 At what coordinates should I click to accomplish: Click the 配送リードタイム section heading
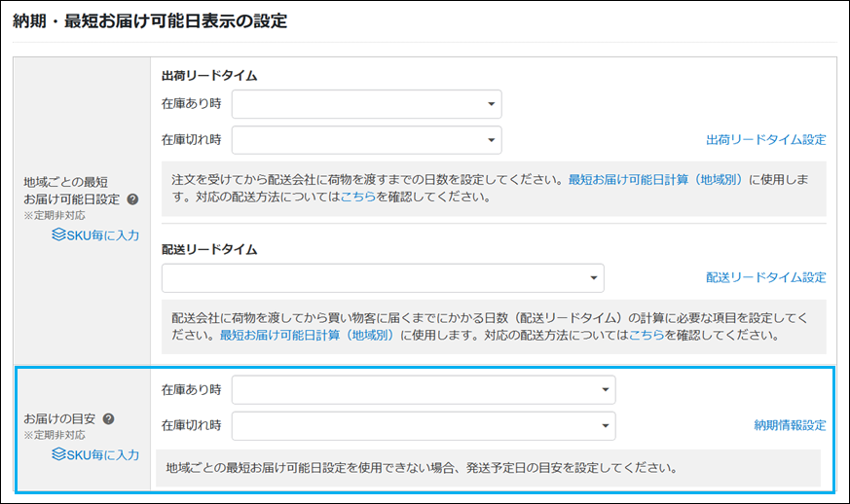click(x=209, y=249)
